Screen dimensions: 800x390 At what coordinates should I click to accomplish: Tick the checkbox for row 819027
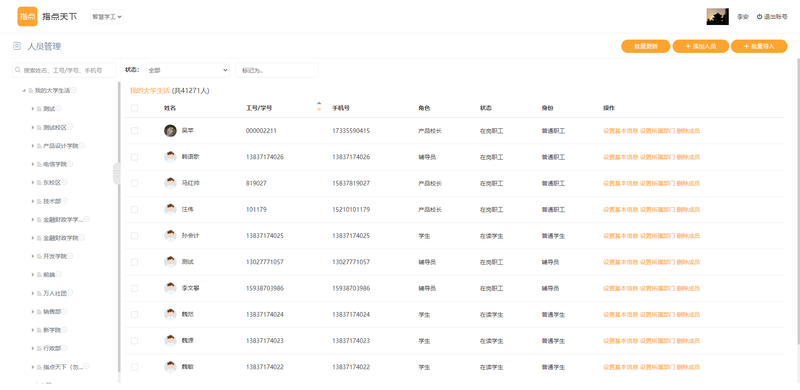[x=134, y=183]
